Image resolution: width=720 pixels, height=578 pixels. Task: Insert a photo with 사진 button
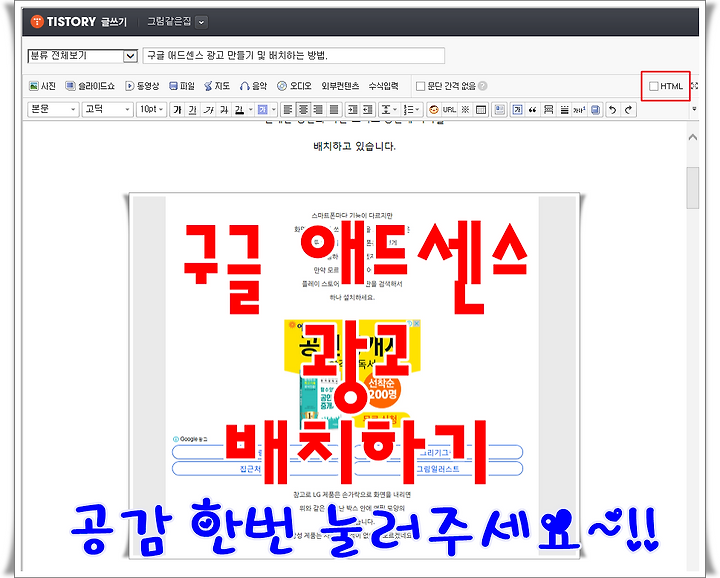(42, 86)
